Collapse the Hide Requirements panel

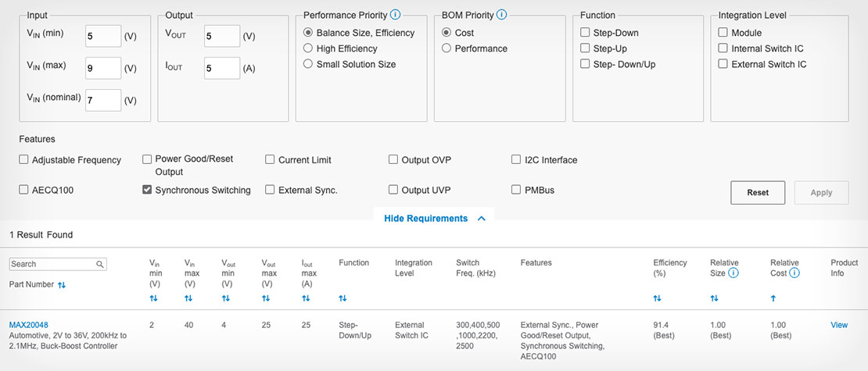434,219
